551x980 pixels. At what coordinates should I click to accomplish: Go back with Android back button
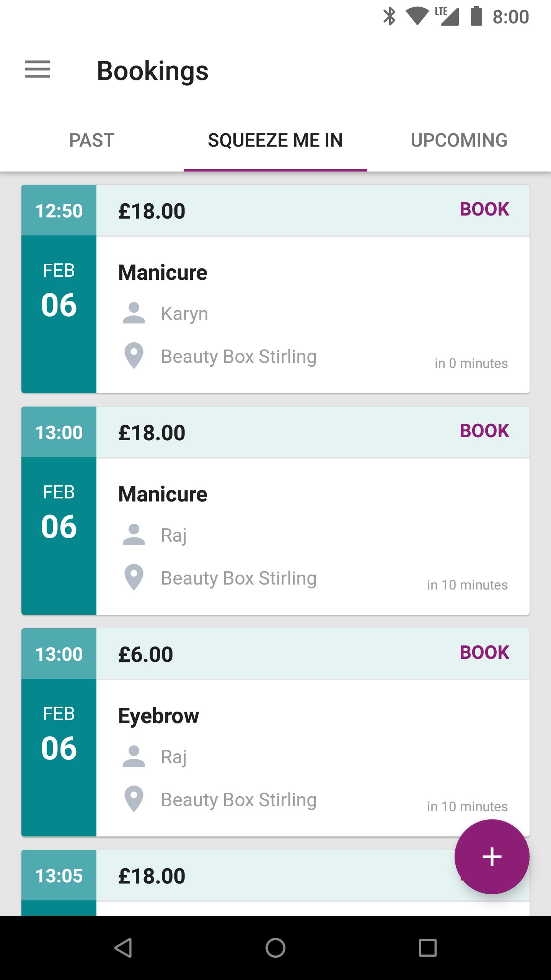point(123,948)
